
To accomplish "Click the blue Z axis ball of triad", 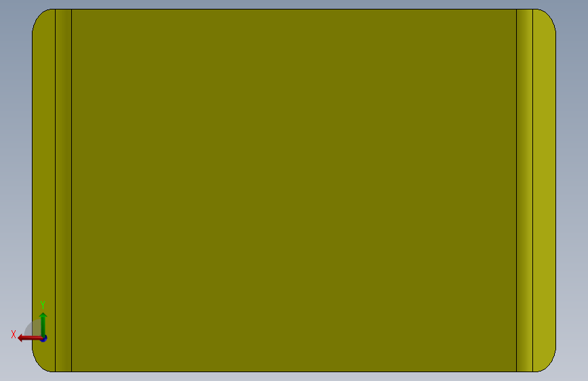I will click(x=44, y=338).
